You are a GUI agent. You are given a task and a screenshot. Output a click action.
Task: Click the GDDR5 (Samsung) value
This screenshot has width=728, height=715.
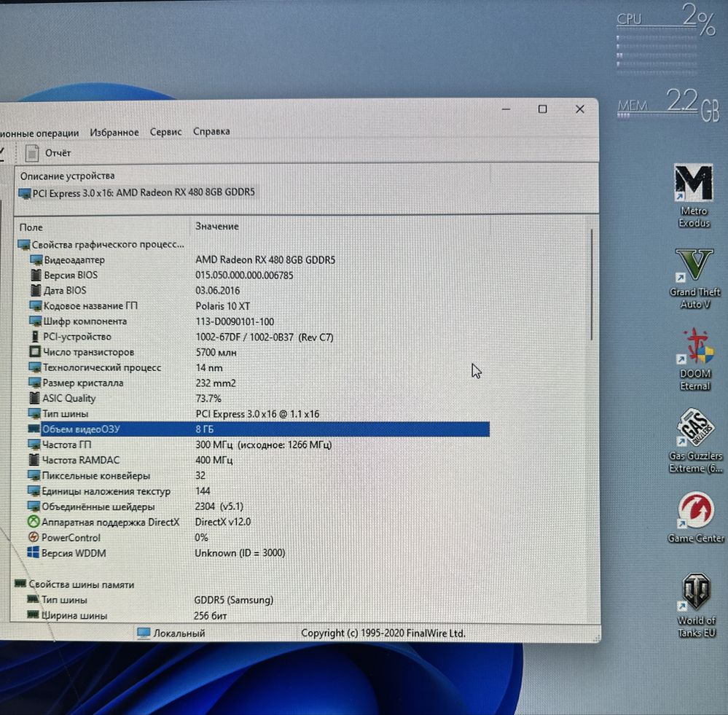pyautogui.click(x=233, y=600)
